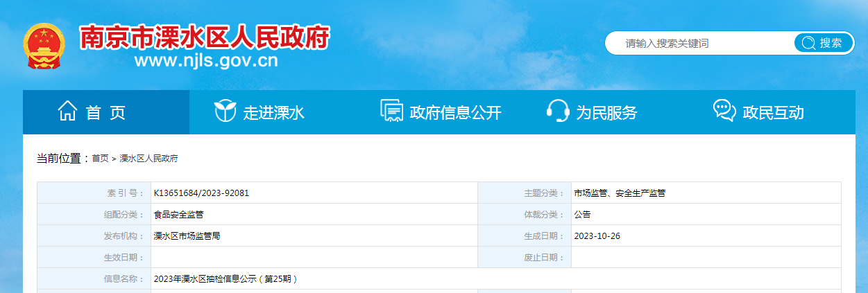Open the 走进溧水 menu item
Viewport: 868px width, 293px height.
click(273, 113)
